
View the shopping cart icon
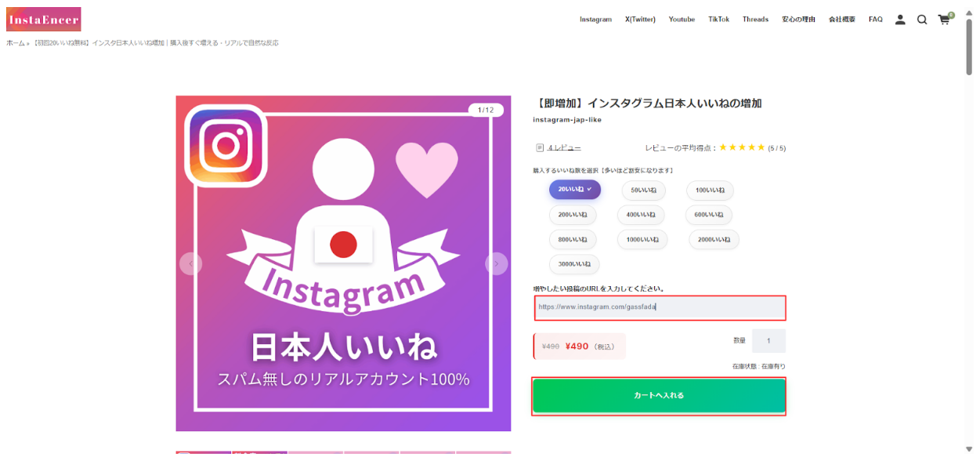(x=944, y=20)
